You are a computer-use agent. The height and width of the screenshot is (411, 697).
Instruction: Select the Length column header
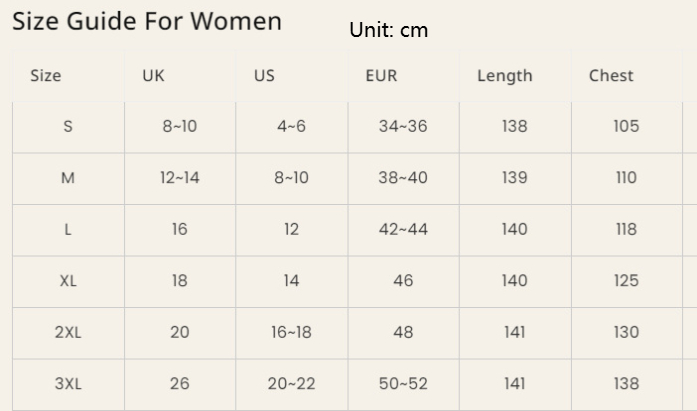point(504,75)
